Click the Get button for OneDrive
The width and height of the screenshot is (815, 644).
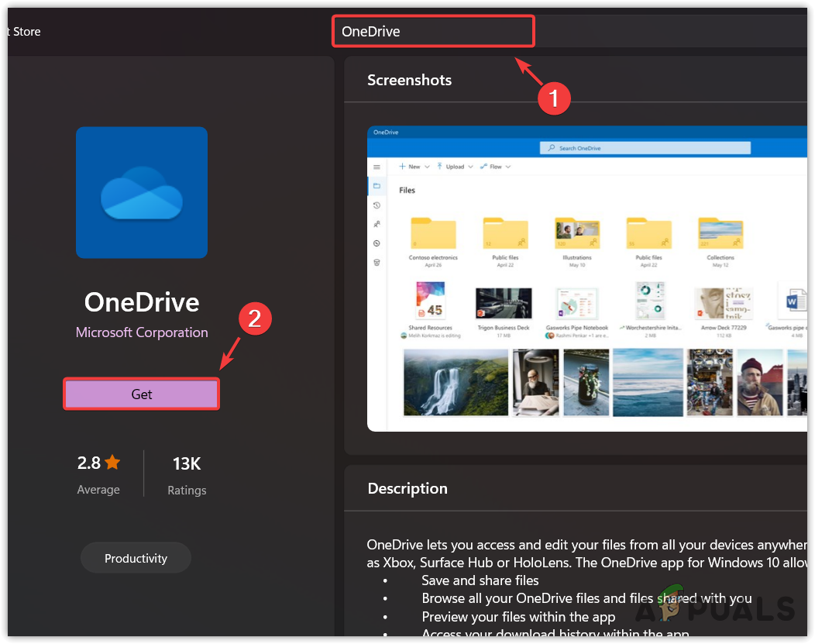(141, 394)
